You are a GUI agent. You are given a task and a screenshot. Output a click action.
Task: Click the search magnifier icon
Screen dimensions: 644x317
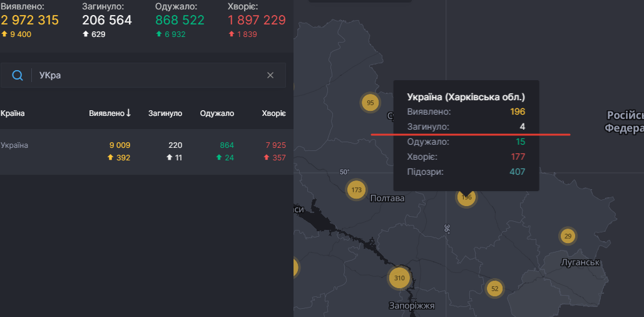coord(18,75)
